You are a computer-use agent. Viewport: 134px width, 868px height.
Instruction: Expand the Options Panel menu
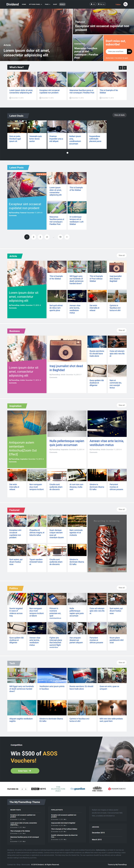(x=35, y=4)
